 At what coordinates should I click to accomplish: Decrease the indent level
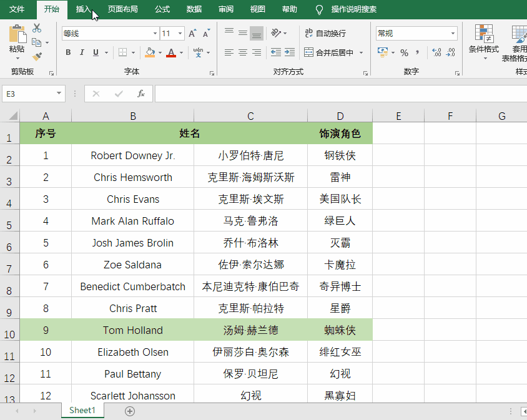pyautogui.click(x=276, y=52)
